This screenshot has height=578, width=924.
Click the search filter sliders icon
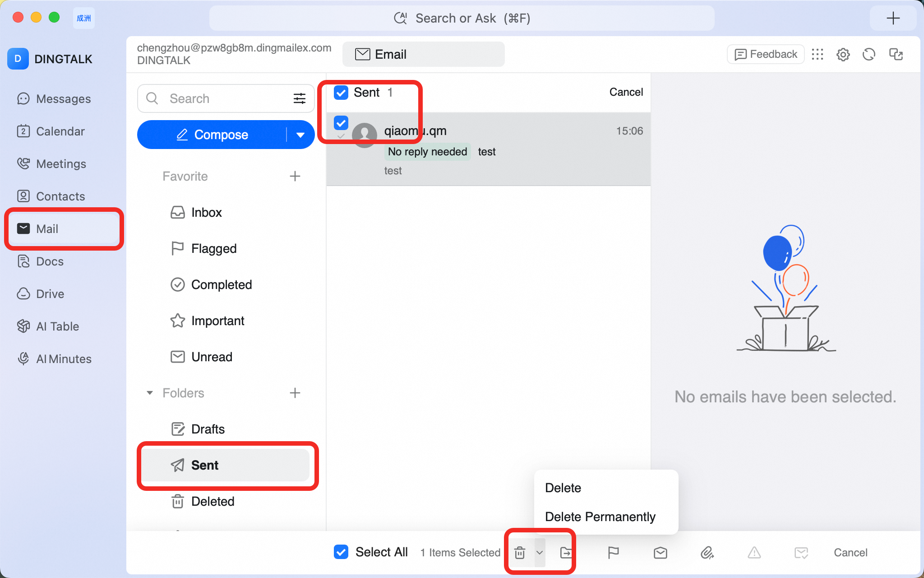(x=300, y=98)
